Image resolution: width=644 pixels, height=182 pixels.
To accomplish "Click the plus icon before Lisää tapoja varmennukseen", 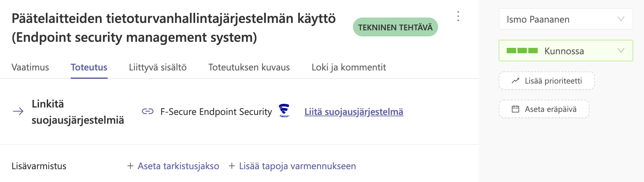I will tap(232, 166).
